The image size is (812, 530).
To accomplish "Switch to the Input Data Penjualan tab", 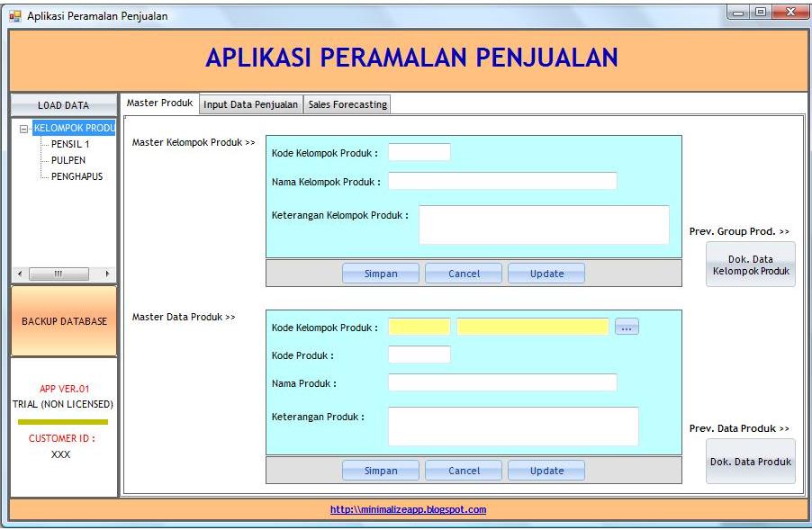I will [x=251, y=104].
